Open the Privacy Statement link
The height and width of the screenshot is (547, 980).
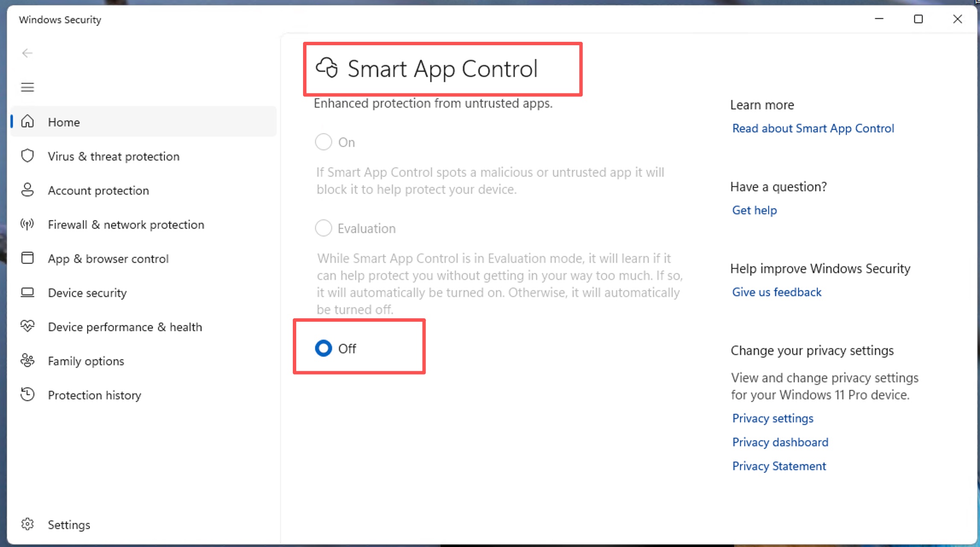click(x=779, y=466)
